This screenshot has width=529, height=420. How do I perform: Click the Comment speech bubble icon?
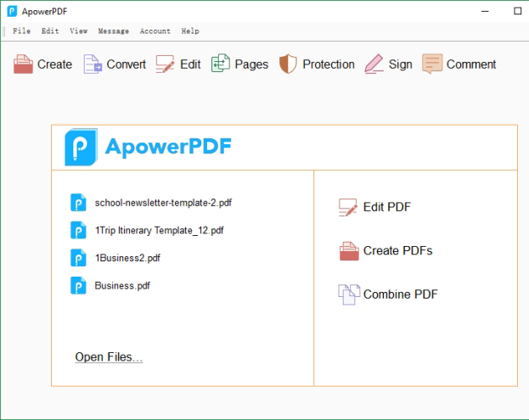click(432, 64)
